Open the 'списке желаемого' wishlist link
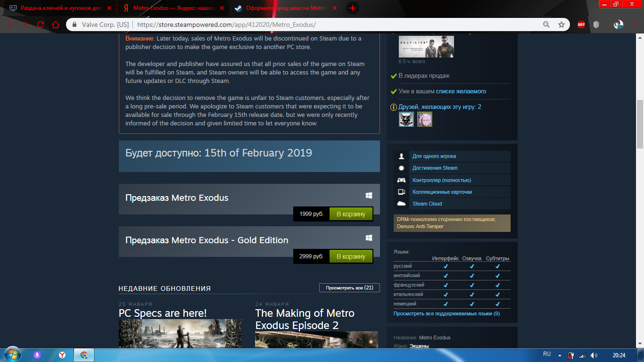 (461, 91)
